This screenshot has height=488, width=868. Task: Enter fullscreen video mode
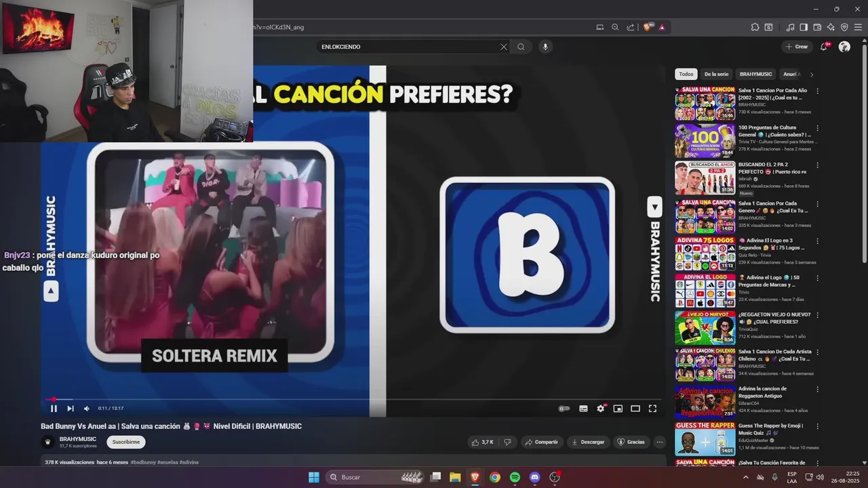click(x=652, y=409)
